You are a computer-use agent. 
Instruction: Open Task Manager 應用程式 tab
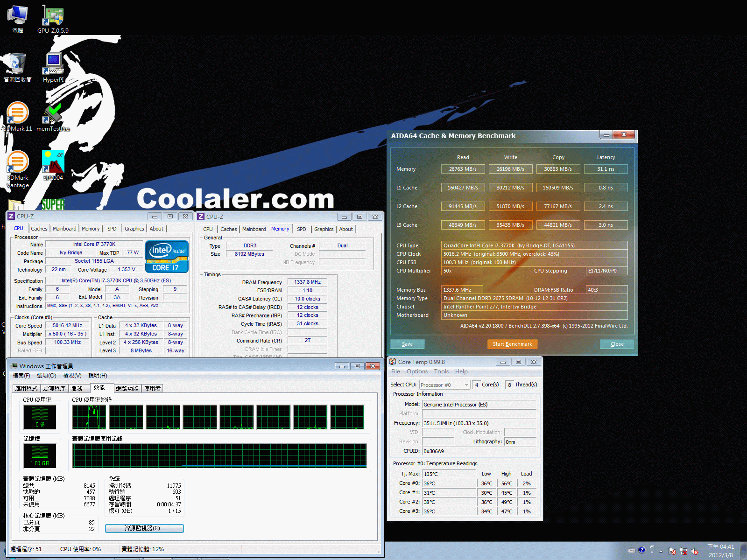[x=26, y=388]
